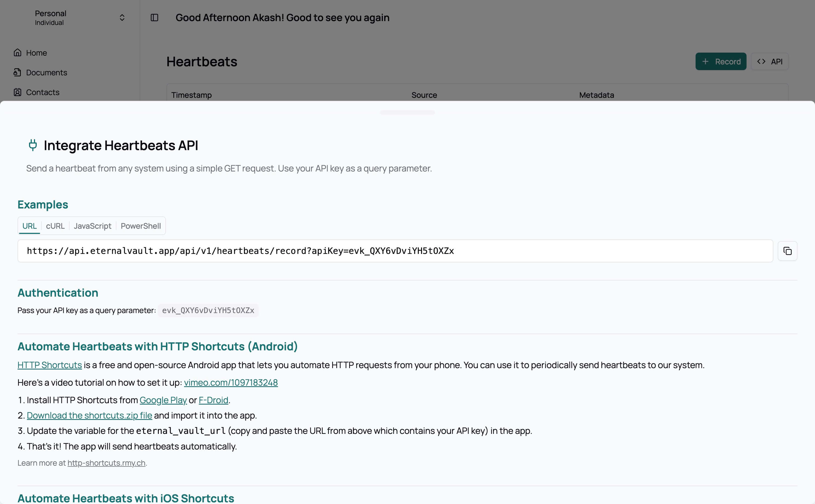Click the API key code snippet
815x504 pixels.
pyautogui.click(x=208, y=310)
